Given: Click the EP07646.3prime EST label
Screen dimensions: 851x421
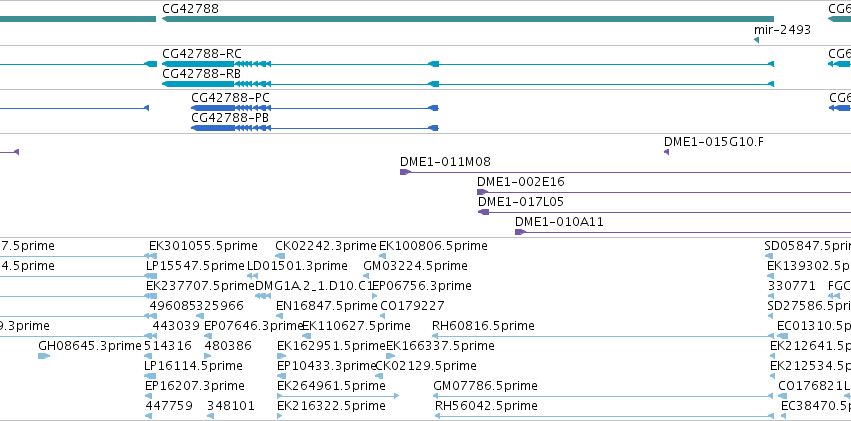Looking at the screenshot, I should [253, 326].
